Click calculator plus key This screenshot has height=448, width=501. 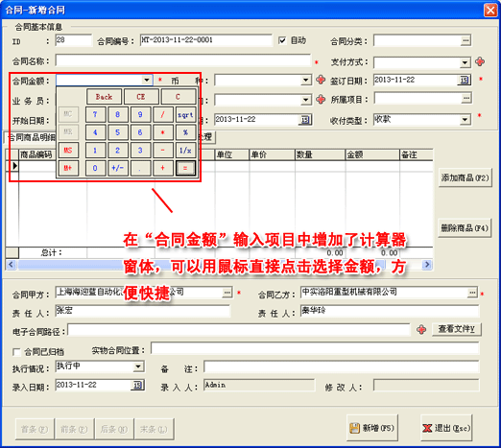point(163,168)
